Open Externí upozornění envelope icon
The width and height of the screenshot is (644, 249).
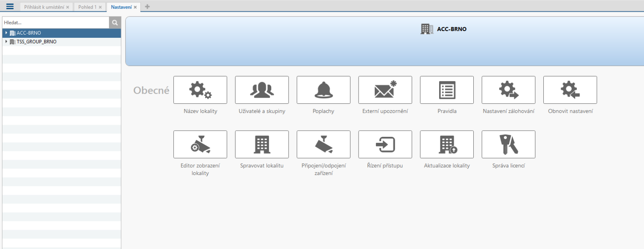(385, 90)
